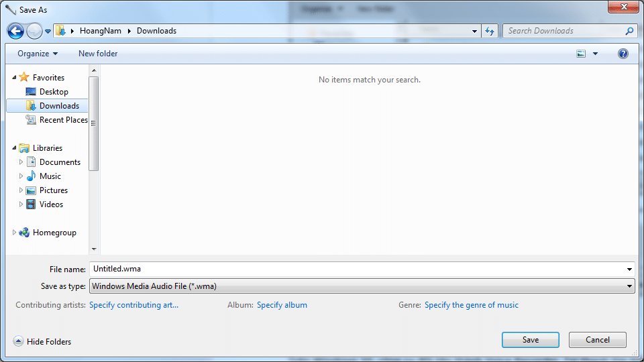Click the change view icon in toolbar

coord(581,54)
